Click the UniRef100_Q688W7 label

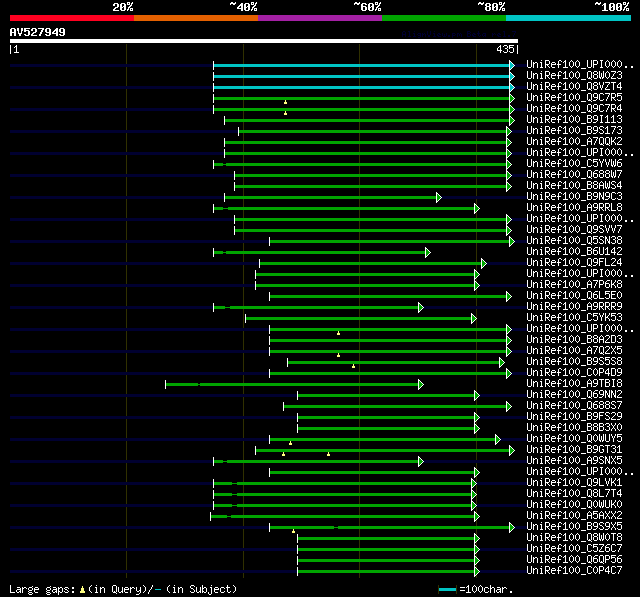574,175
